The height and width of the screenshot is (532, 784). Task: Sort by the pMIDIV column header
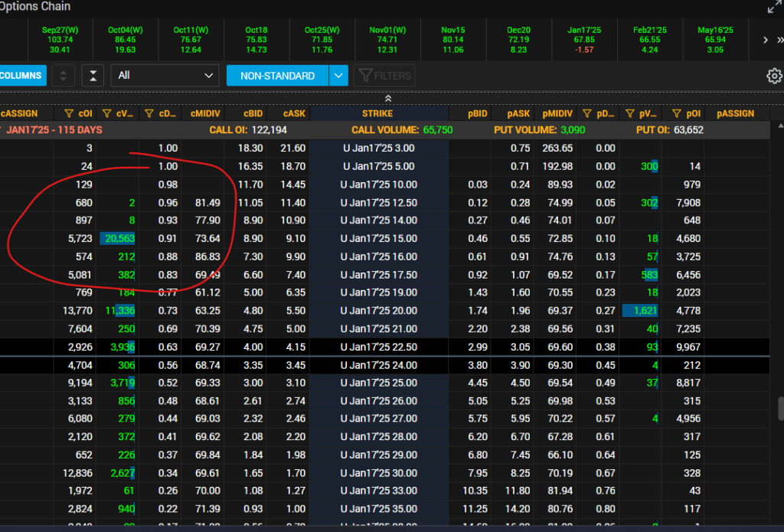pos(557,113)
